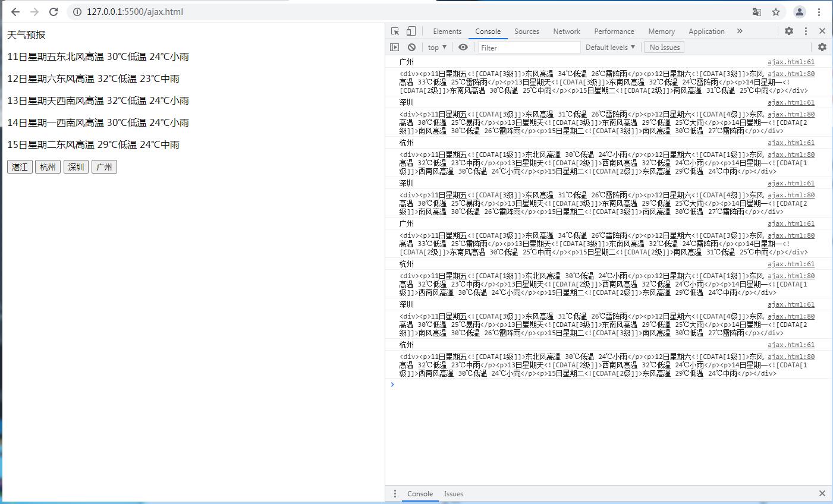Screen dimensions: 833x504
Task: Open the top JavaScript context dropdown
Action: click(437, 48)
